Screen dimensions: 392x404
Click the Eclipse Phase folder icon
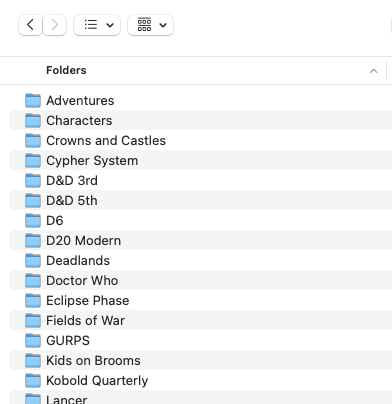pyautogui.click(x=33, y=301)
